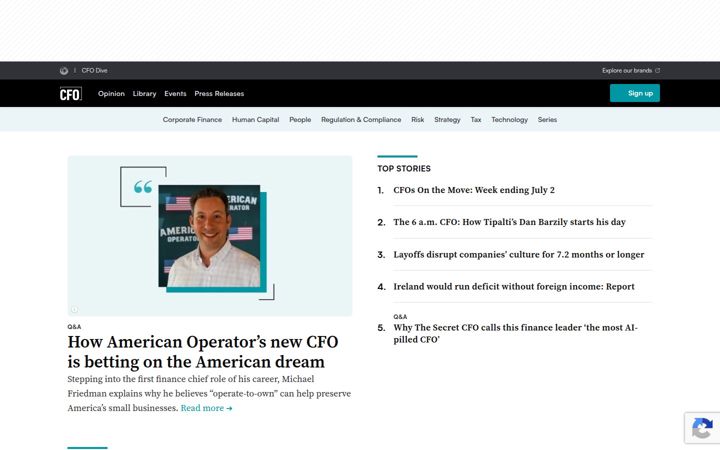Go to the Events page

[x=175, y=94]
